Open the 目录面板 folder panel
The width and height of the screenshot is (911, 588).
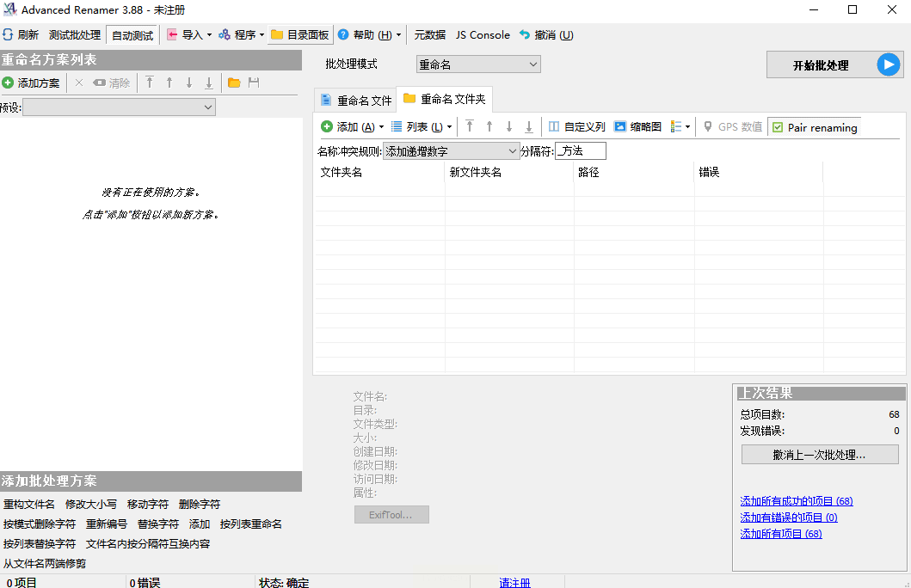(x=299, y=35)
